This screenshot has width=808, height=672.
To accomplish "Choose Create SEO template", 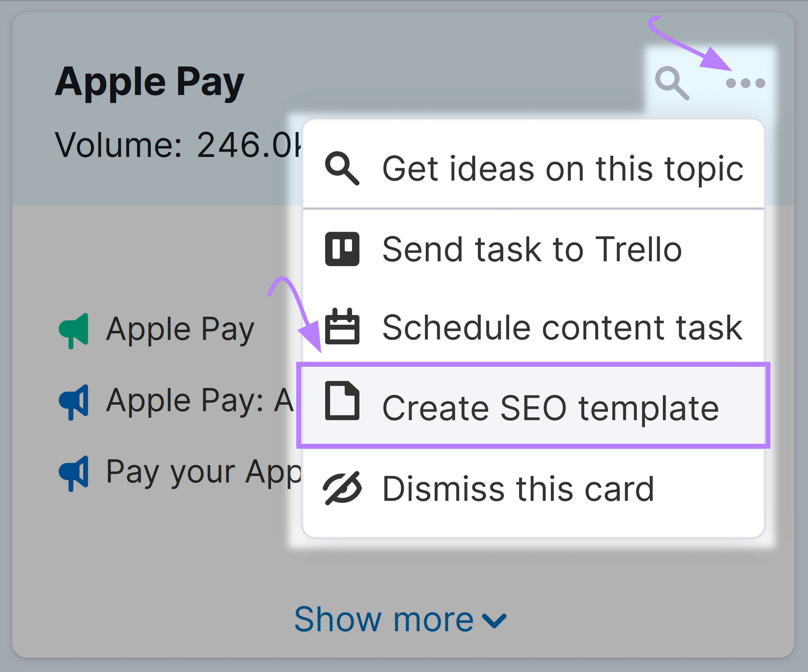I will (x=550, y=406).
